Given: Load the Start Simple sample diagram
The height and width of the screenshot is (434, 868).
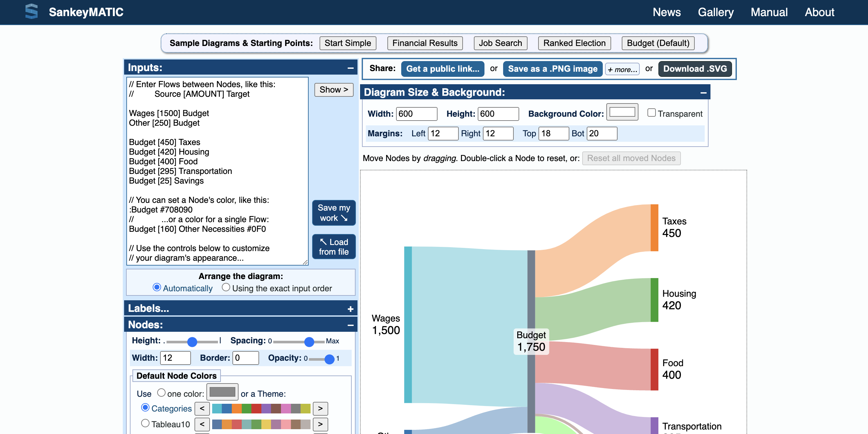Looking at the screenshot, I should 348,43.
